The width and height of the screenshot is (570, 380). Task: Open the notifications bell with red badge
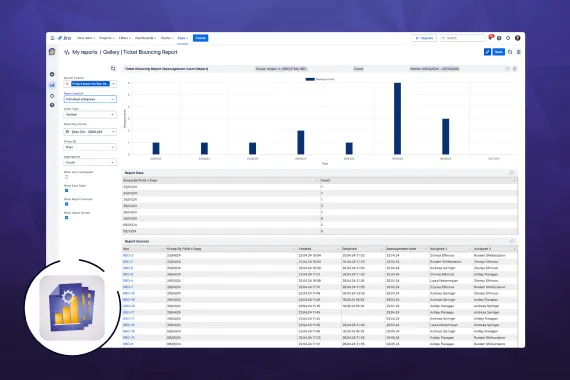click(x=491, y=37)
